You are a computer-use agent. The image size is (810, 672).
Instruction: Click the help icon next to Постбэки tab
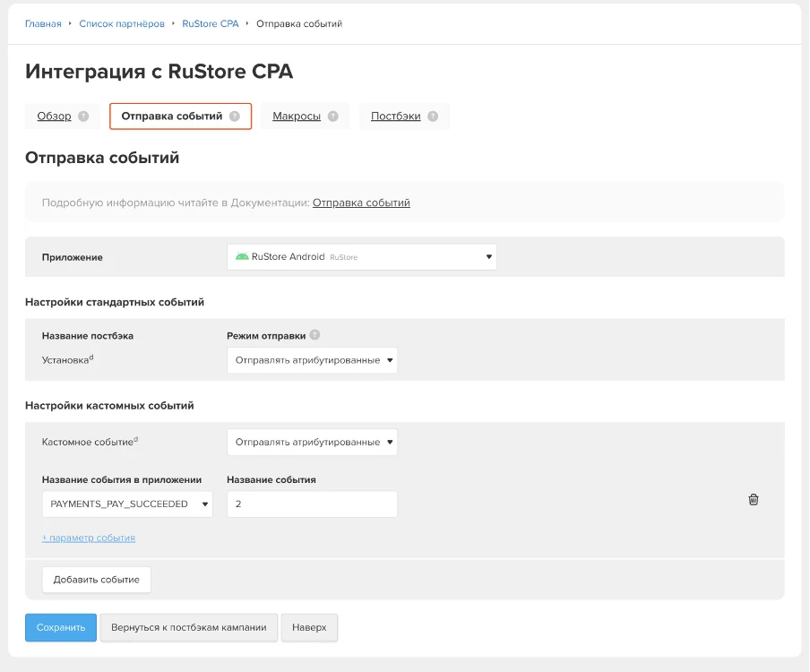pos(433,116)
